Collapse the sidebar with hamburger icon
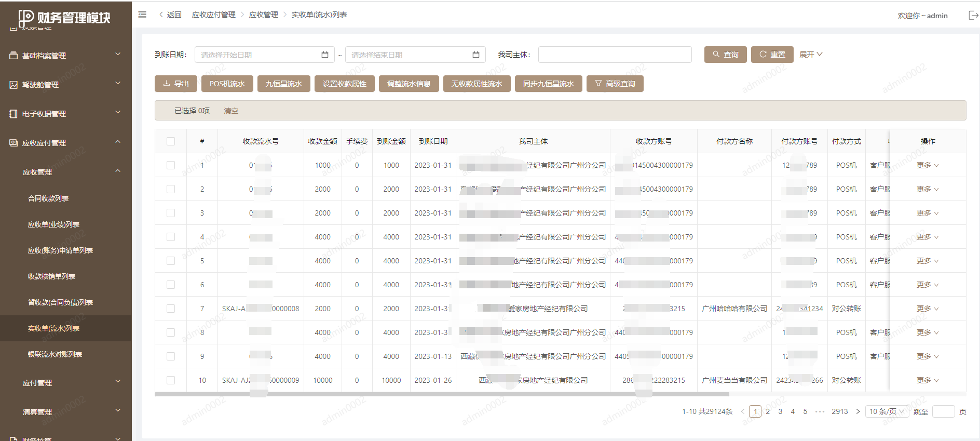 (x=142, y=15)
